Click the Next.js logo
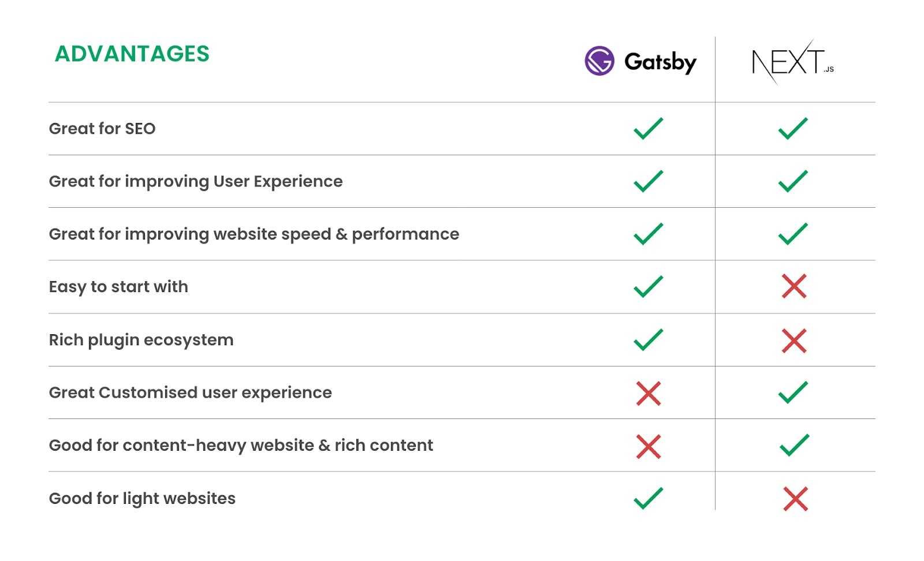The width and height of the screenshot is (924, 561). (792, 62)
